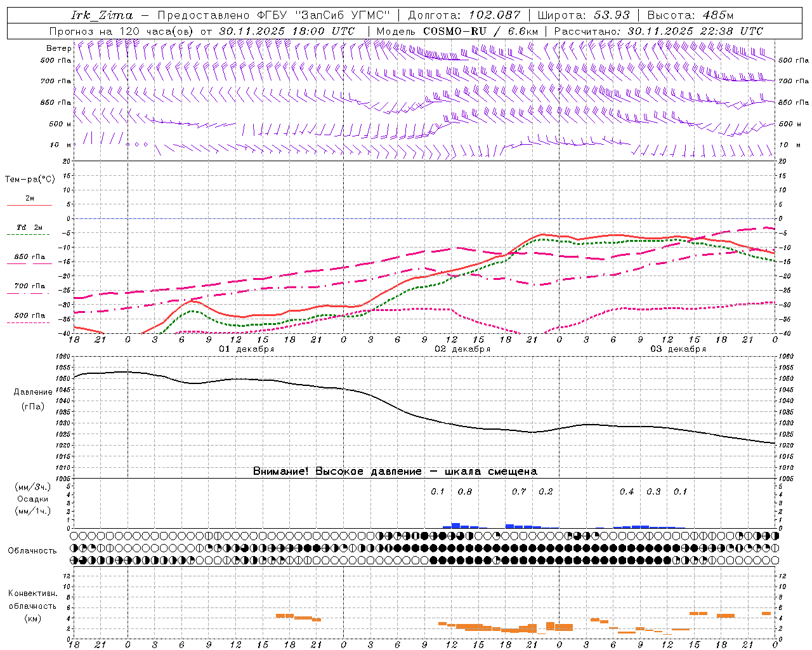This screenshot has height=650, width=812.
Task: Click the 10 м wind level label on the left
Action: tap(59, 145)
